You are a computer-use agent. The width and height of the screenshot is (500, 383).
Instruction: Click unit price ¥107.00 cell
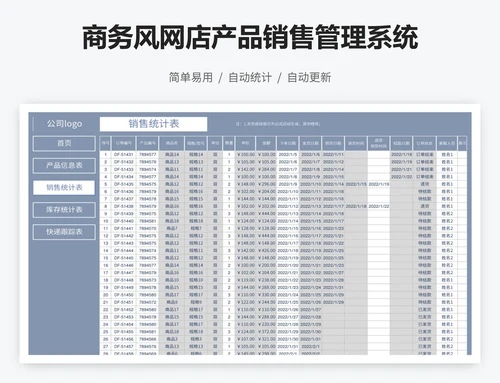click(x=245, y=339)
